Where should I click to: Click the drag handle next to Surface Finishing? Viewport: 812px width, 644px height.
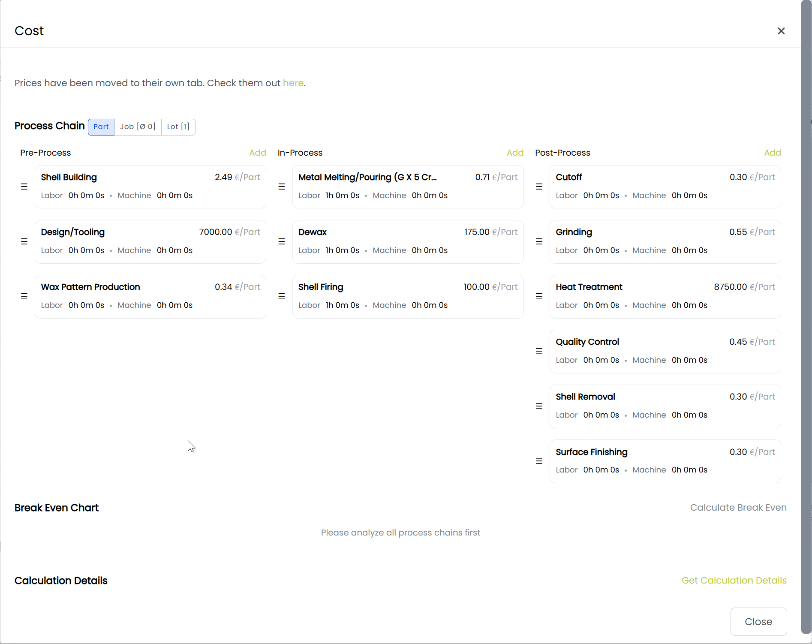tap(539, 461)
